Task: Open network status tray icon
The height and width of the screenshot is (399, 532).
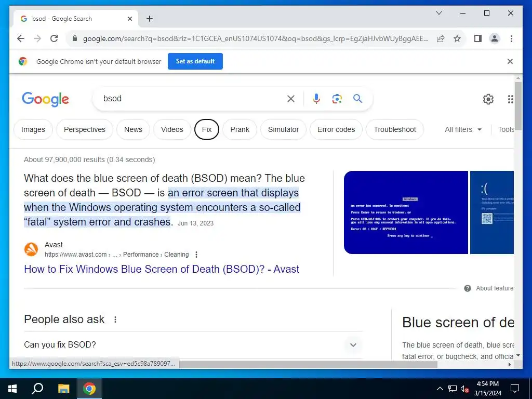Action: pos(453,389)
